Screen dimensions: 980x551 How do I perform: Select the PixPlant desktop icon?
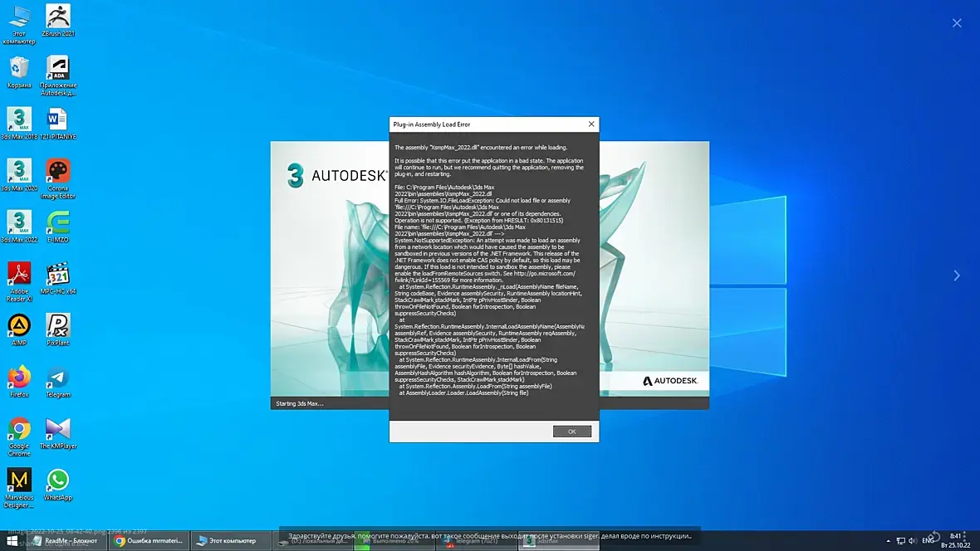click(x=58, y=329)
